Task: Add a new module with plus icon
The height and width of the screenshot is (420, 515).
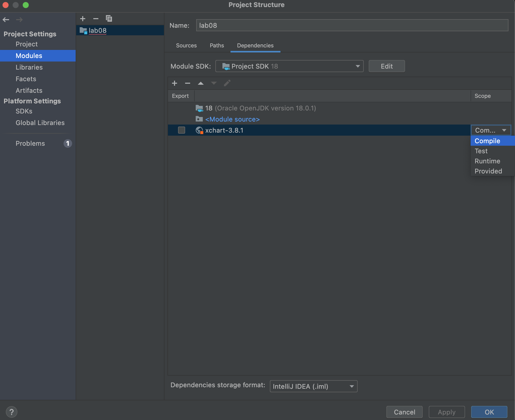Action: tap(83, 19)
